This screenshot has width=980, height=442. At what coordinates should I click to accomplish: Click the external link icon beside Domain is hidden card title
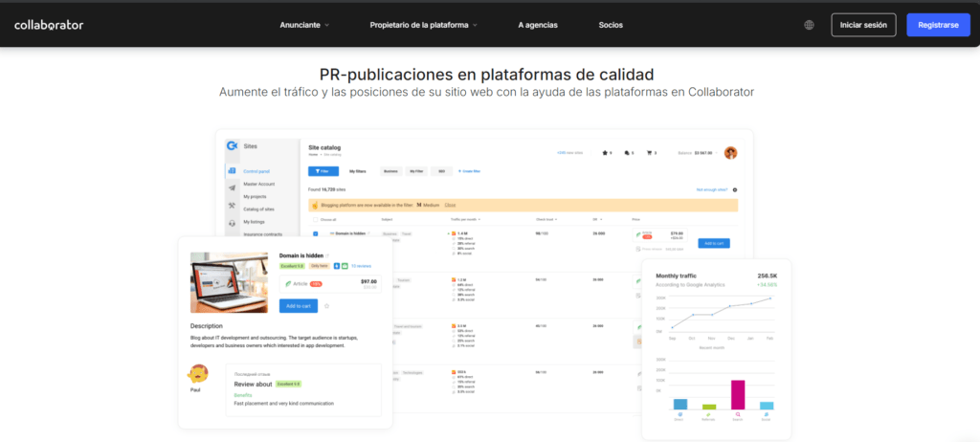[327, 255]
